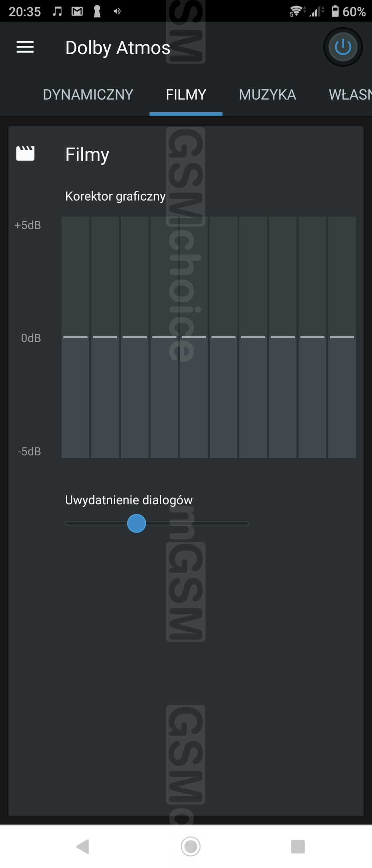Click the fifth equalizer band bar
The image size is (372, 868).
[x=194, y=337]
